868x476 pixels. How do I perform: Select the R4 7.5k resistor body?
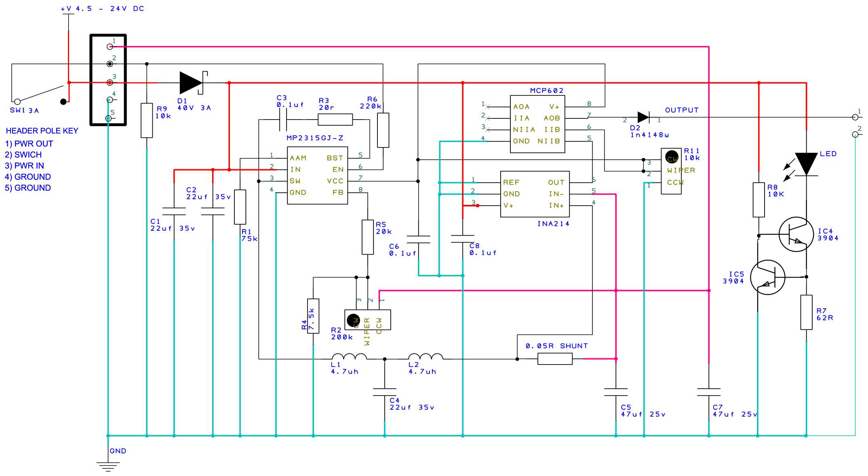(x=313, y=316)
